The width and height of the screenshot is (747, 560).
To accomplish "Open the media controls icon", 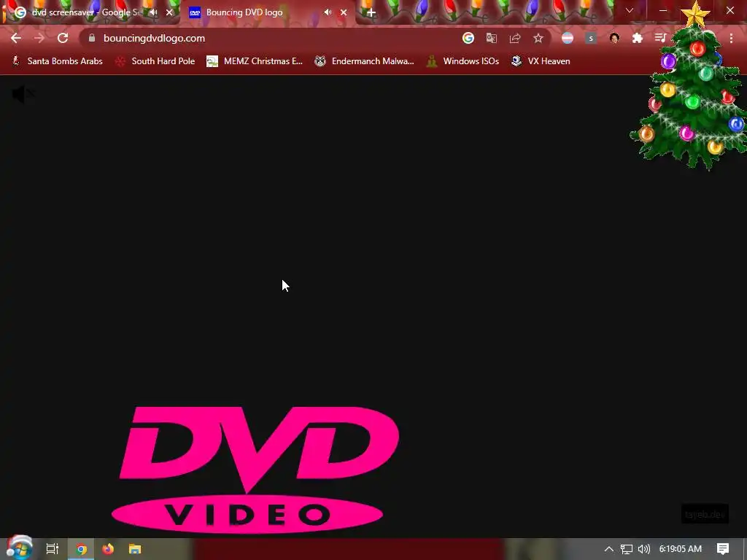I will [x=660, y=38].
